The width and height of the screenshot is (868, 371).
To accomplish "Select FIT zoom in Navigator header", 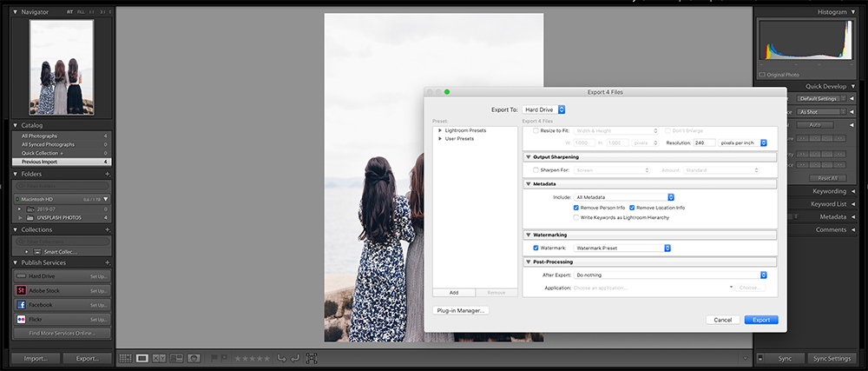I will point(69,11).
